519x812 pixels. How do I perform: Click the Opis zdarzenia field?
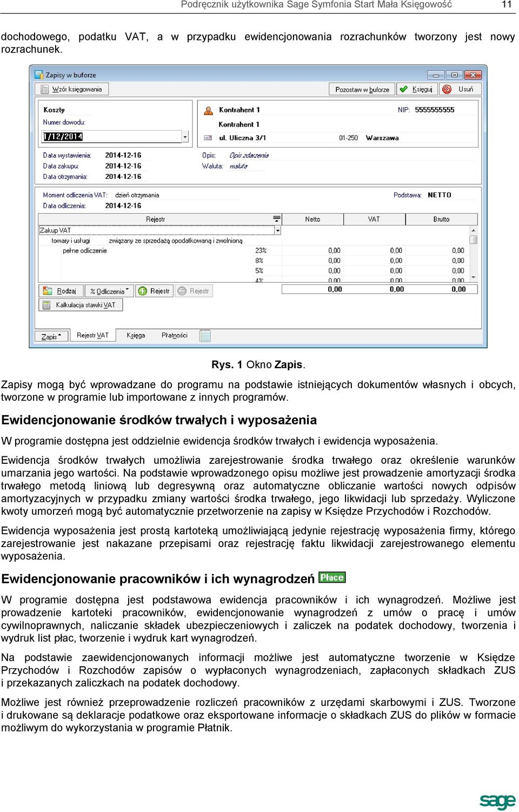pos(249,155)
